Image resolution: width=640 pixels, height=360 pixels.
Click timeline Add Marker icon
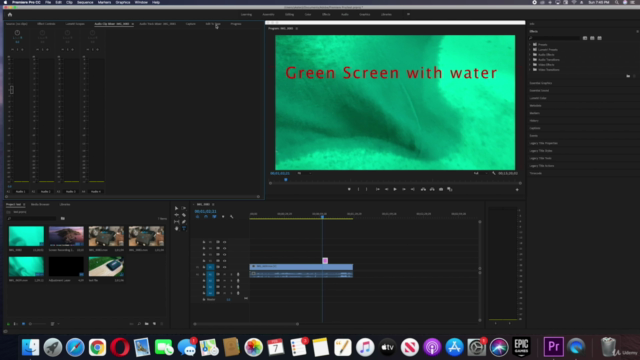coord(223,217)
